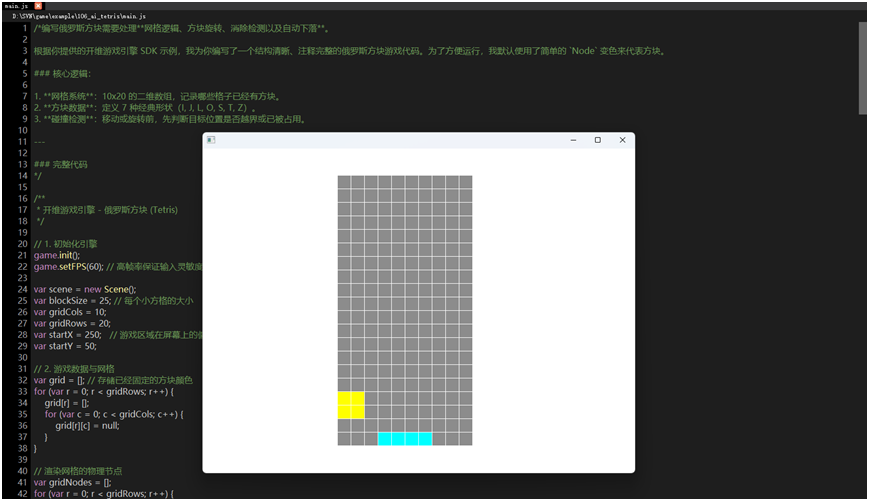
Task: Click the line 'var gridNodes = [];'
Action: coord(72,483)
